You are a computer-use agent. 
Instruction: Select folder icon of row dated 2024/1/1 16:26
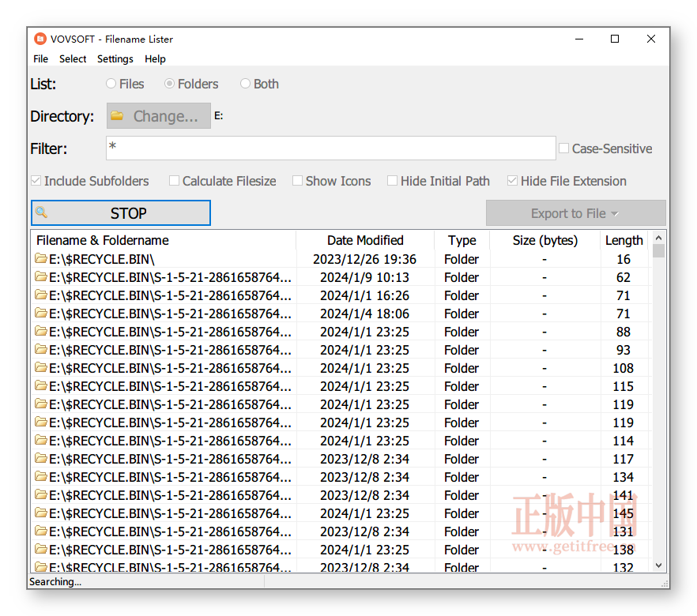tap(41, 295)
